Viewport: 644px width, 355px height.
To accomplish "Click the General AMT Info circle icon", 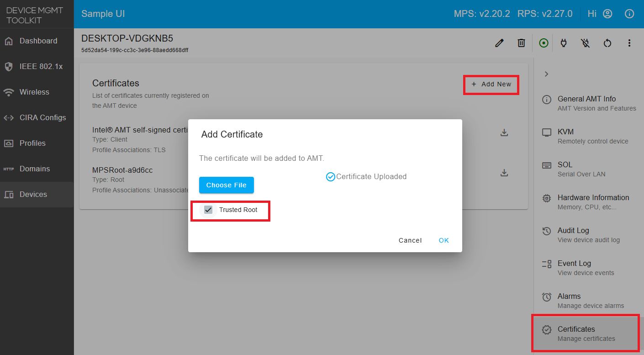I will coord(547,100).
